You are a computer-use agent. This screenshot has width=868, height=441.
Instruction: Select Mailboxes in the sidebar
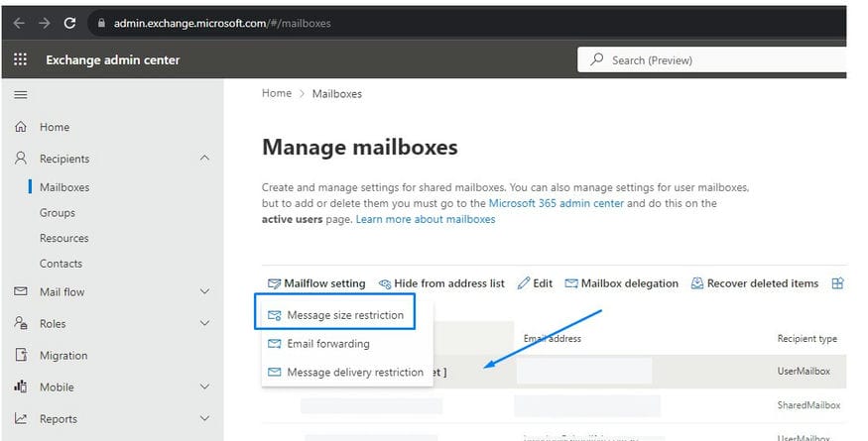click(x=64, y=187)
